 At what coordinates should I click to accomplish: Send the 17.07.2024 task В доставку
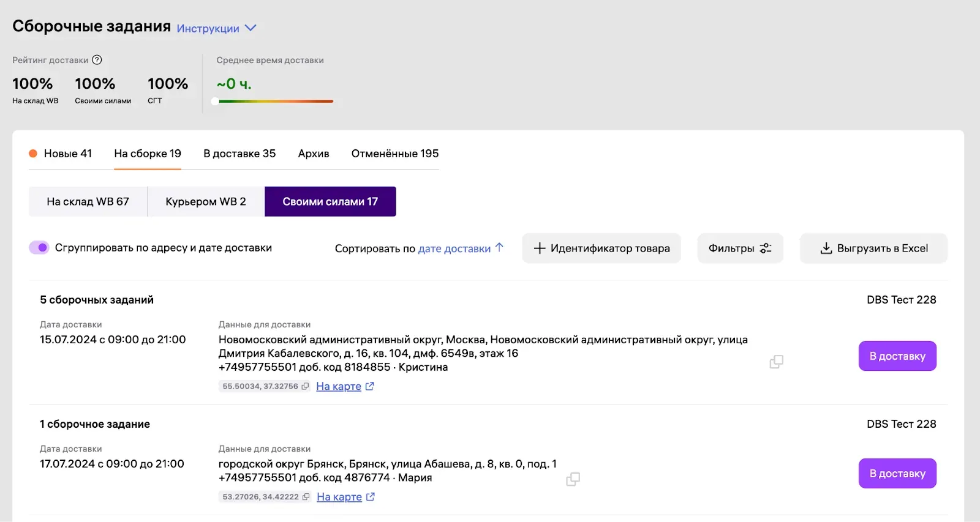[x=897, y=474]
